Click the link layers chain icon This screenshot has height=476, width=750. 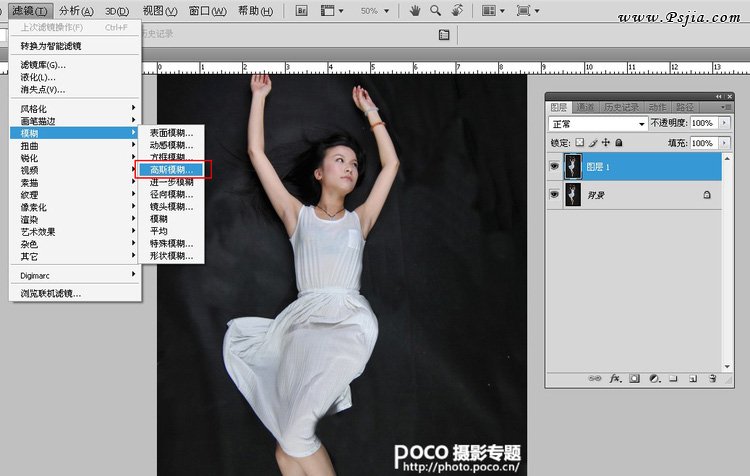(596, 379)
